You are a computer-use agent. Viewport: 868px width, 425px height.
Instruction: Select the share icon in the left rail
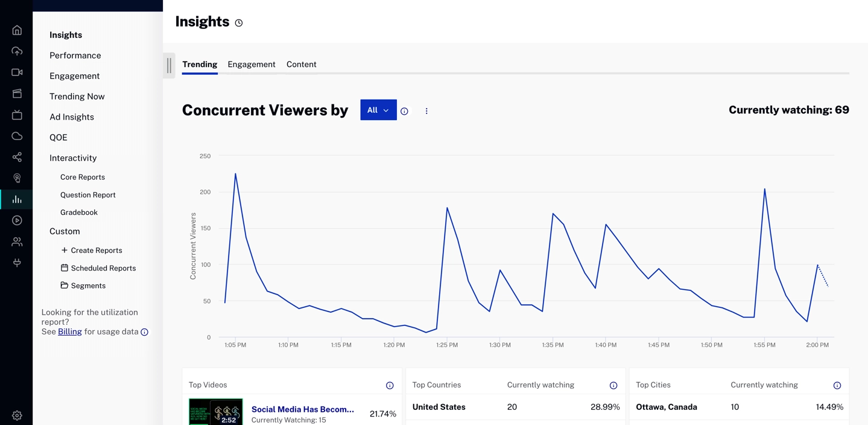pyautogui.click(x=17, y=157)
